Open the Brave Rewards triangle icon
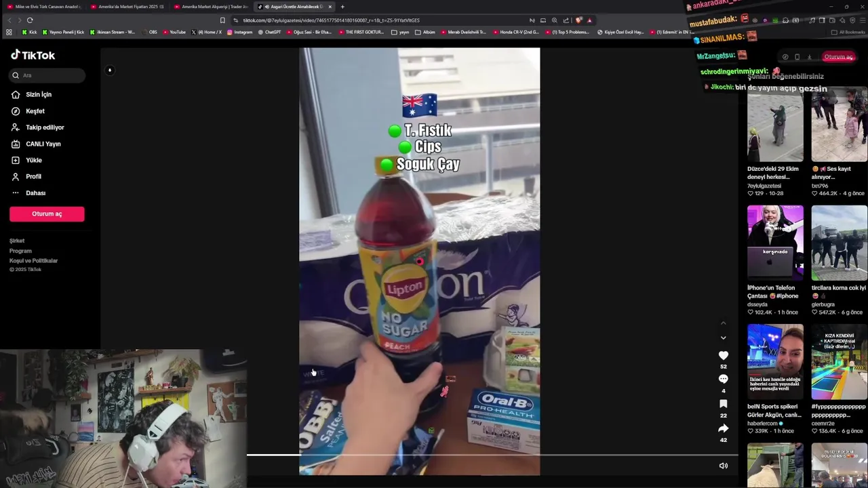 (589, 20)
